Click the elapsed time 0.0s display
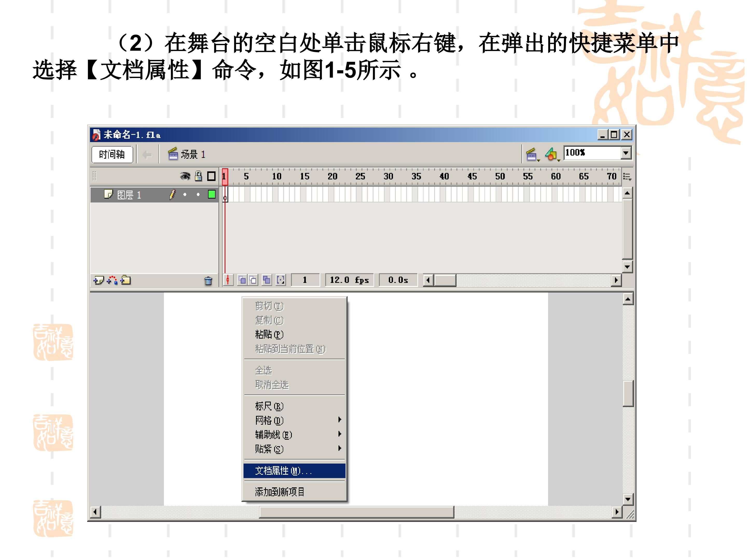The width and height of the screenshot is (747, 560). pyautogui.click(x=398, y=280)
